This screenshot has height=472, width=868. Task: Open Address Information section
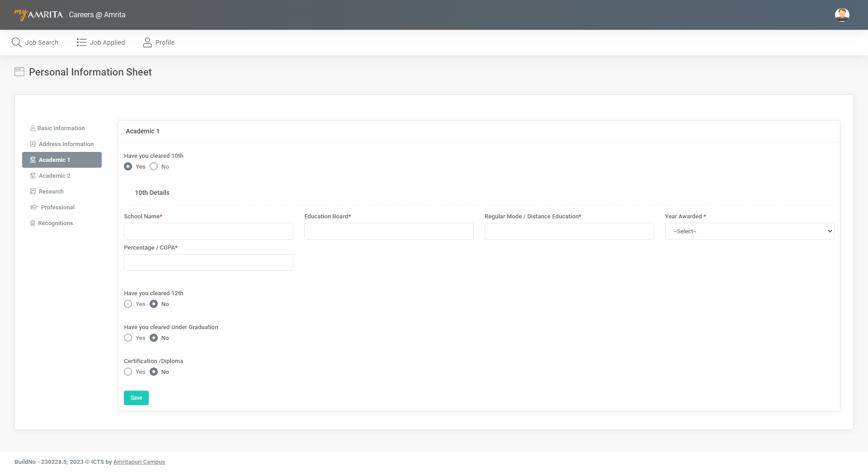tap(66, 144)
